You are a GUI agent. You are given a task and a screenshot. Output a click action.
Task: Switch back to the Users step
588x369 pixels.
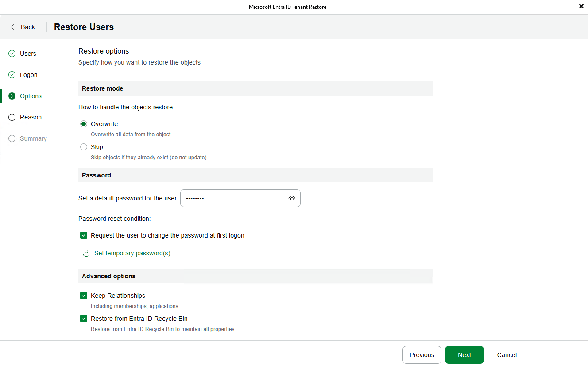click(x=28, y=53)
